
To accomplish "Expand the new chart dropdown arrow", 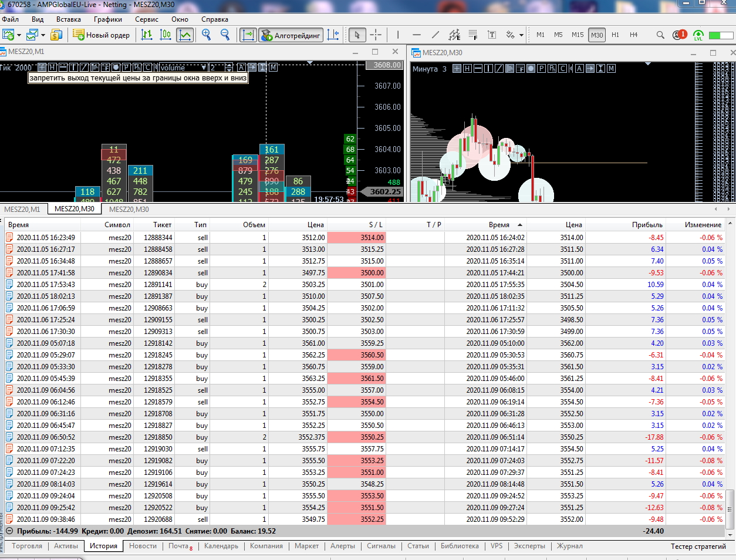I will click(x=19, y=35).
